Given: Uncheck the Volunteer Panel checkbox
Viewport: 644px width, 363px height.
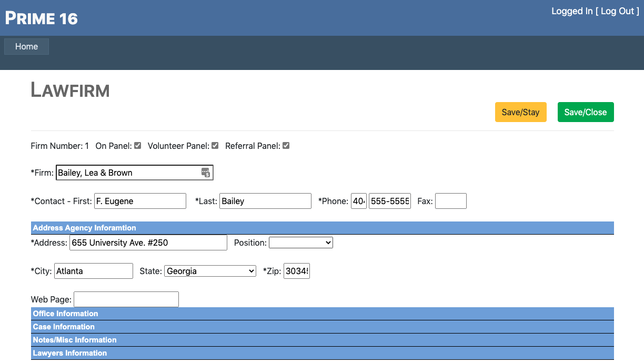Looking at the screenshot, I should click(x=215, y=146).
